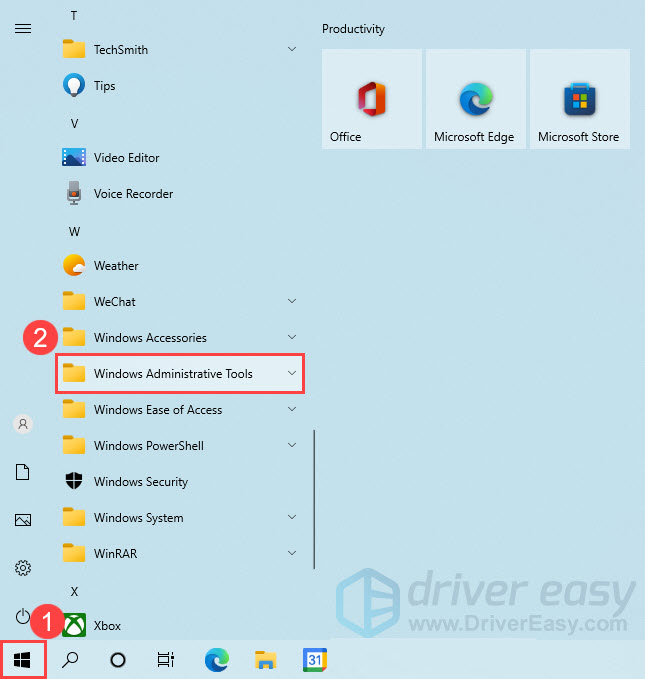Viewport: 645px width, 679px height.
Task: Jump to letter T section header
Action: click(x=74, y=16)
